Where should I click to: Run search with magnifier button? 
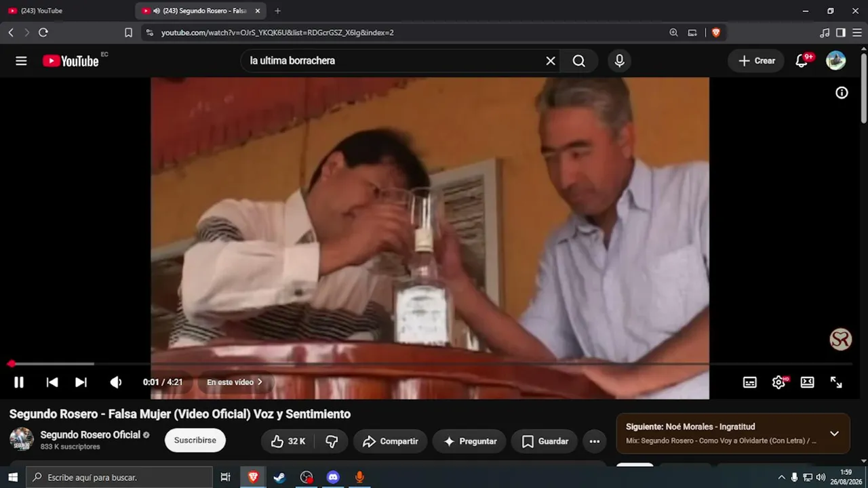578,61
